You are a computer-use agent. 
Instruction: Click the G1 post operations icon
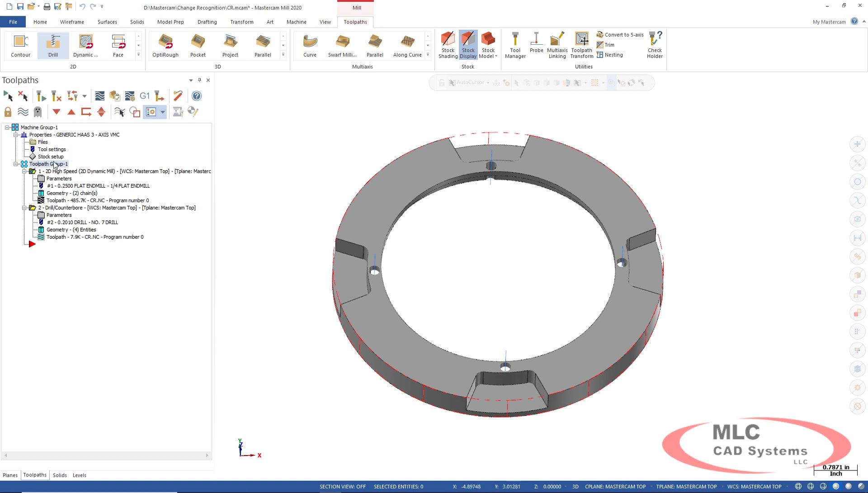145,96
